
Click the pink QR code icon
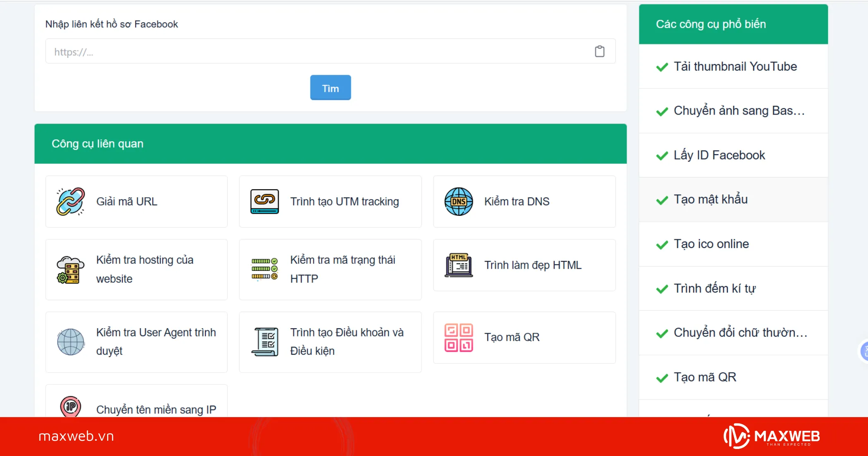pyautogui.click(x=458, y=337)
